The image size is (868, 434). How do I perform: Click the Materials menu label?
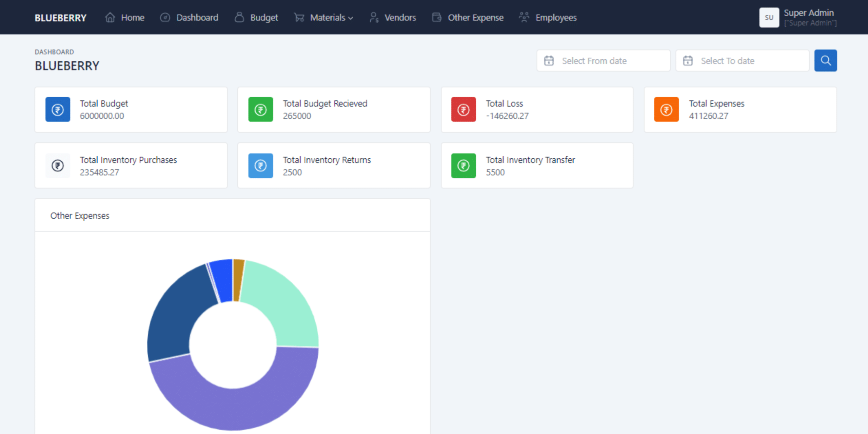328,17
